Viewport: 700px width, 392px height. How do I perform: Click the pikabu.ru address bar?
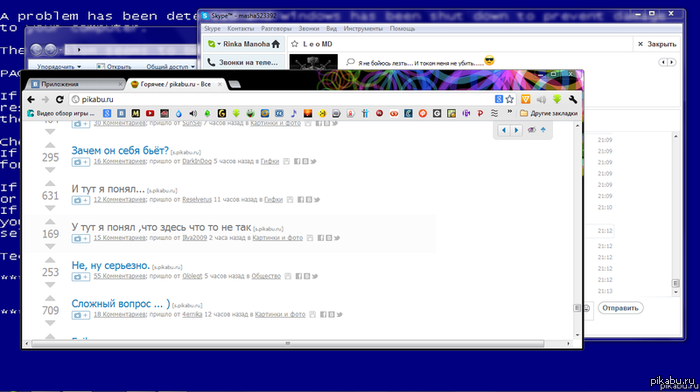click(x=281, y=100)
